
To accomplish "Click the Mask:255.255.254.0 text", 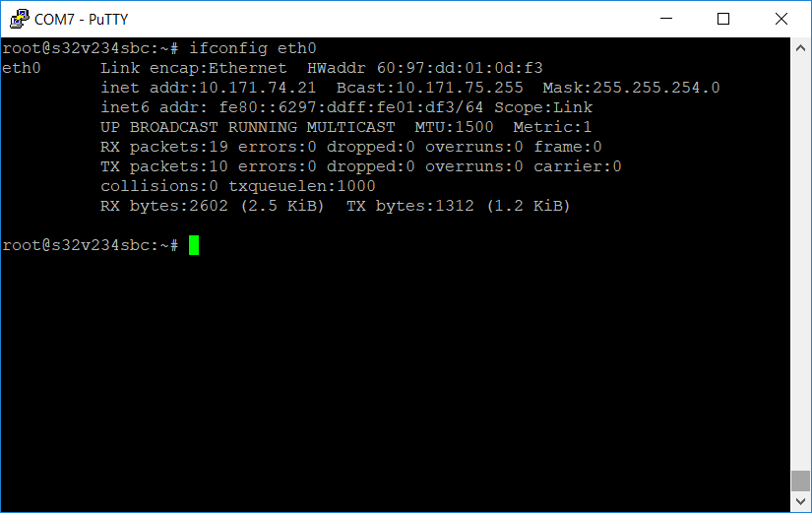I will pos(631,88).
